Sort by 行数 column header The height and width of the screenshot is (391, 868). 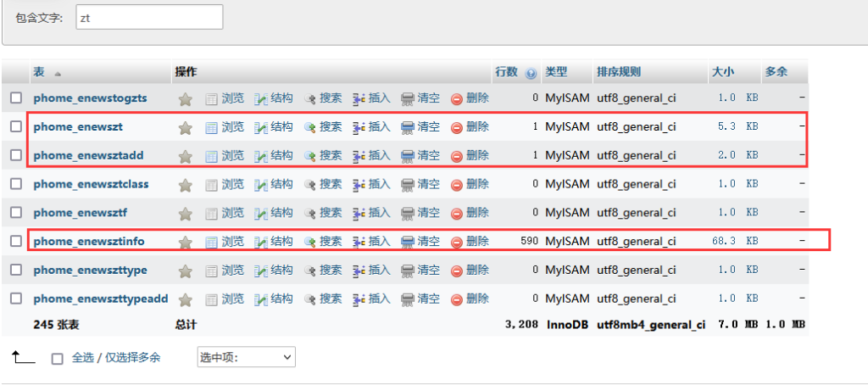[507, 71]
